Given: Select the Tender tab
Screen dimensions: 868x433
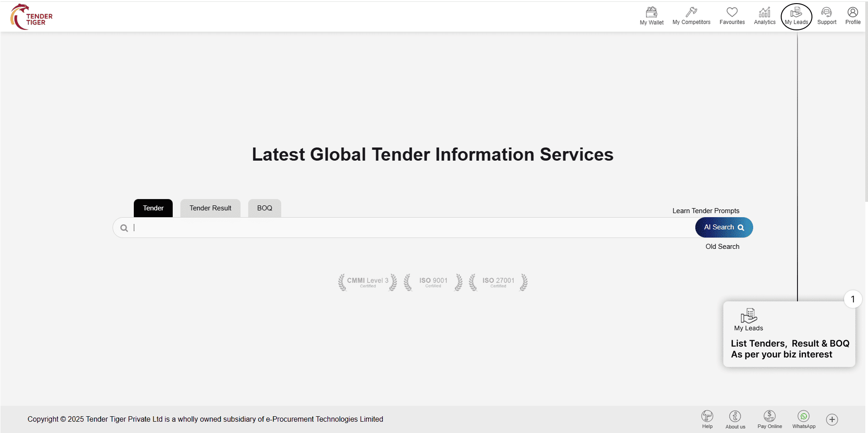Looking at the screenshot, I should coord(153,208).
